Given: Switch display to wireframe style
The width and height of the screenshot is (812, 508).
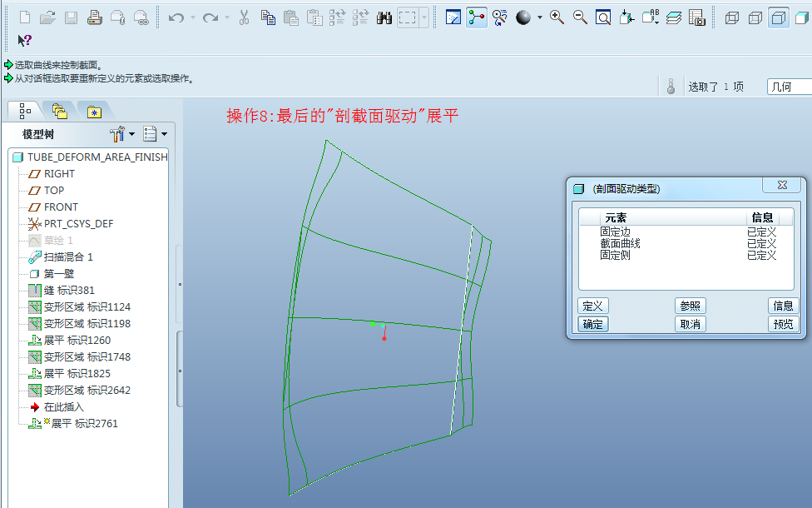Looking at the screenshot, I should [x=732, y=17].
